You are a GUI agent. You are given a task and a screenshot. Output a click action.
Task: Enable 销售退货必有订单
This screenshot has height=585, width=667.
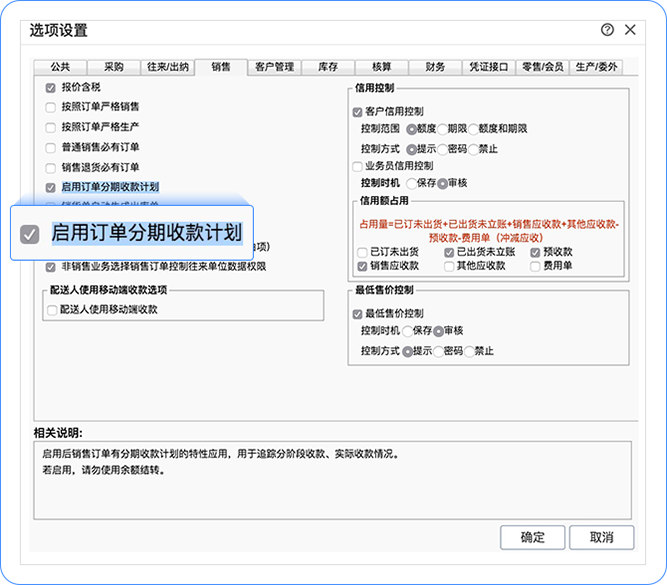(x=51, y=168)
